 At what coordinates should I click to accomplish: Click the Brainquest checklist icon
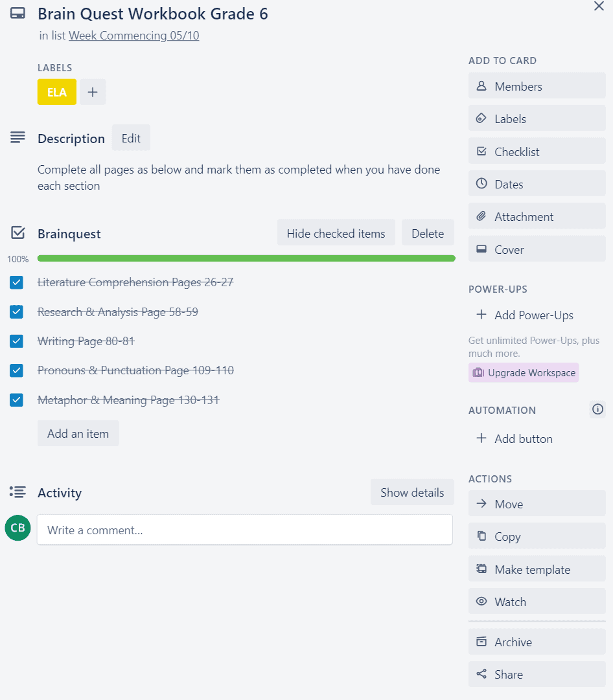pyautogui.click(x=18, y=232)
